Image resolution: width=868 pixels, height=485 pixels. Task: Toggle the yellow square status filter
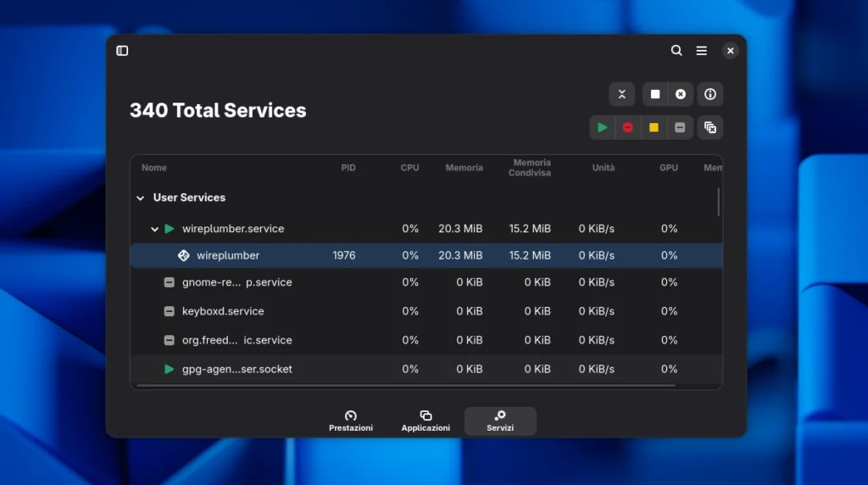654,127
